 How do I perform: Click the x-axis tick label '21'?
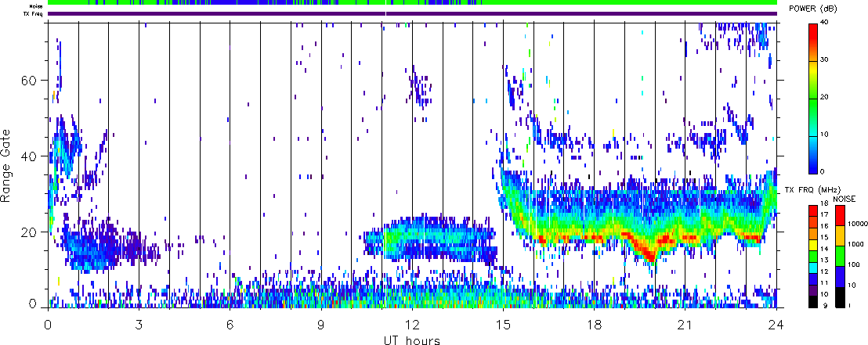click(x=685, y=324)
